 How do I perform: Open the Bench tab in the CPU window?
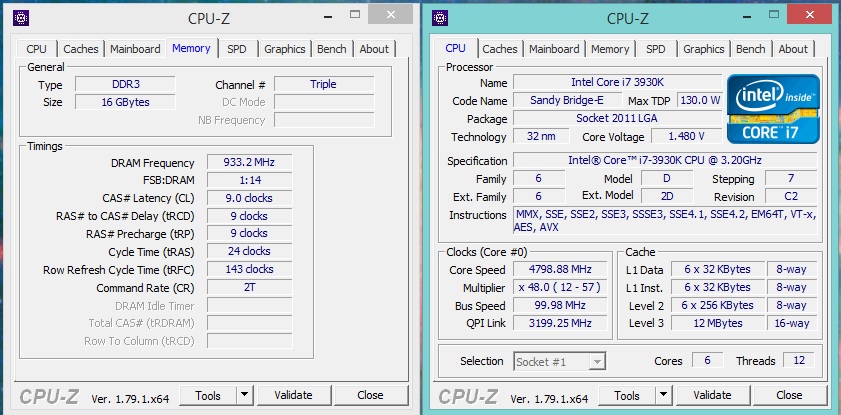[x=750, y=49]
